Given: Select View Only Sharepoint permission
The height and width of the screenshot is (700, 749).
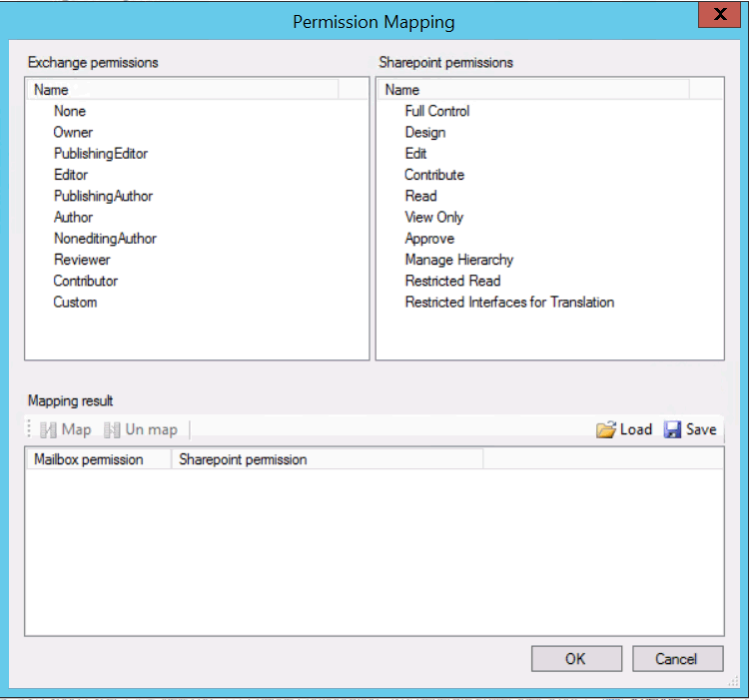Looking at the screenshot, I should tap(434, 218).
